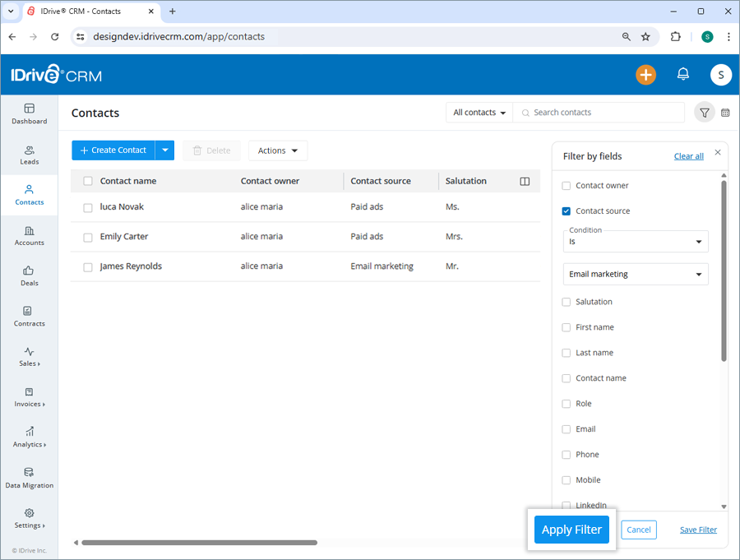The height and width of the screenshot is (560, 740).
Task: Uncheck the Contact source filter checkbox
Action: coord(566,211)
